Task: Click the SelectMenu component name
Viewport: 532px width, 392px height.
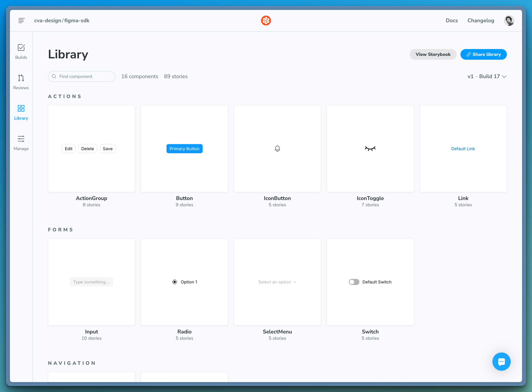Action: point(277,332)
